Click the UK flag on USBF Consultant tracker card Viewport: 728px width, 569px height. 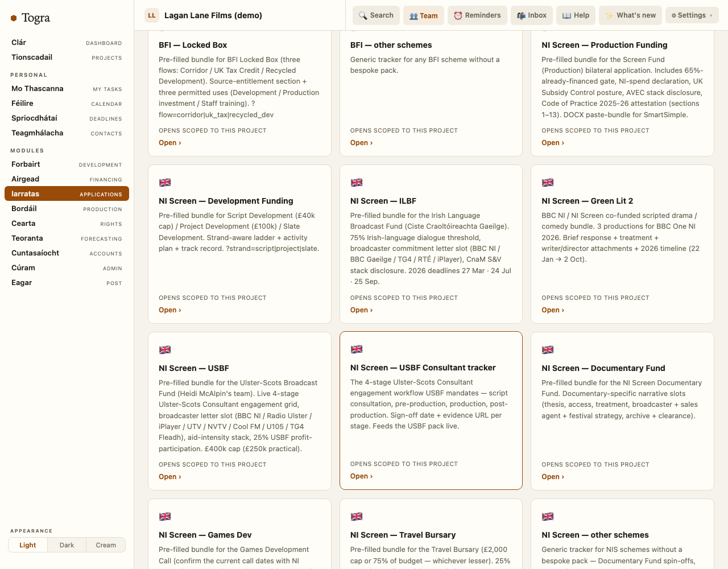(357, 349)
